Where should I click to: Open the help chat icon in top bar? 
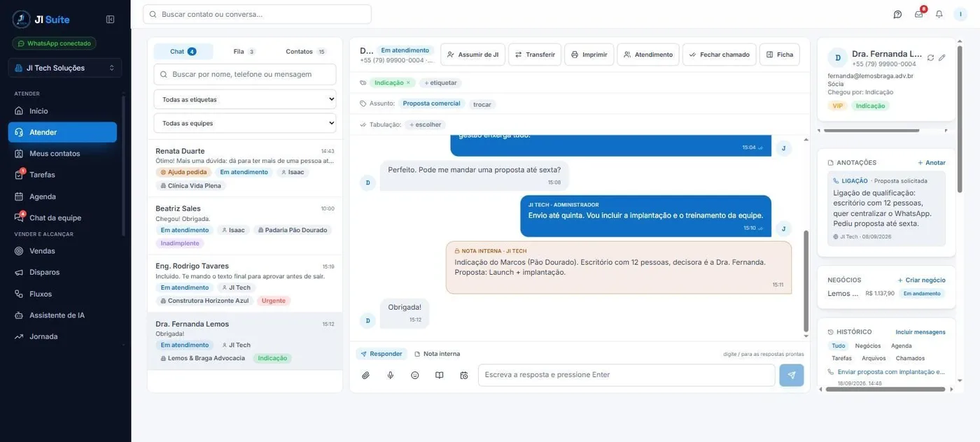click(x=897, y=14)
